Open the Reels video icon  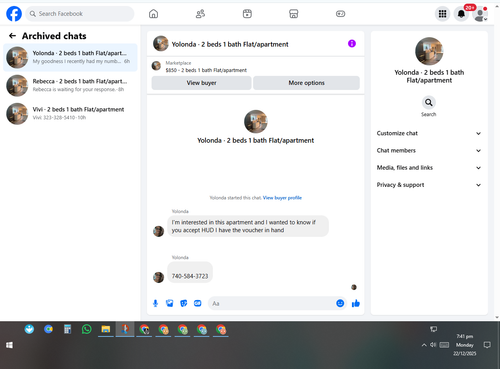[x=247, y=14]
